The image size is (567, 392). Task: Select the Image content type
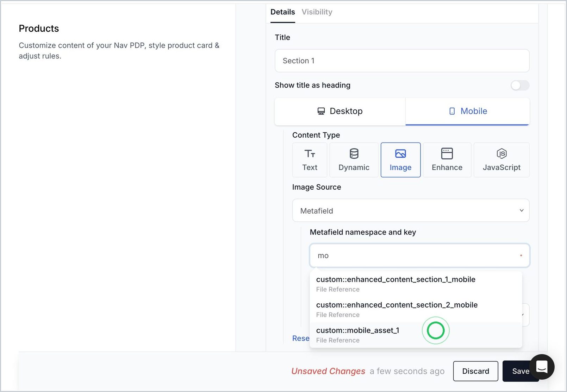400,160
